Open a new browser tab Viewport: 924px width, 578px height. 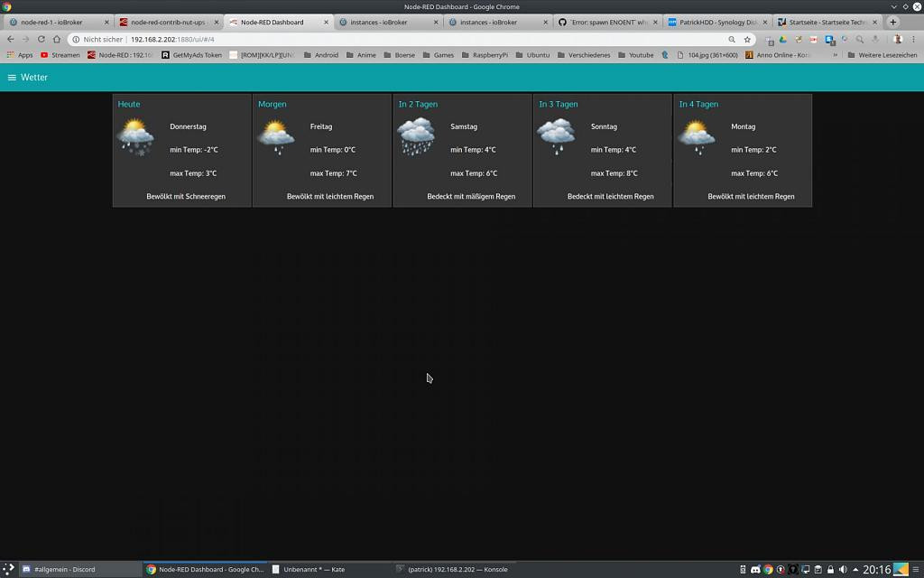tap(893, 22)
